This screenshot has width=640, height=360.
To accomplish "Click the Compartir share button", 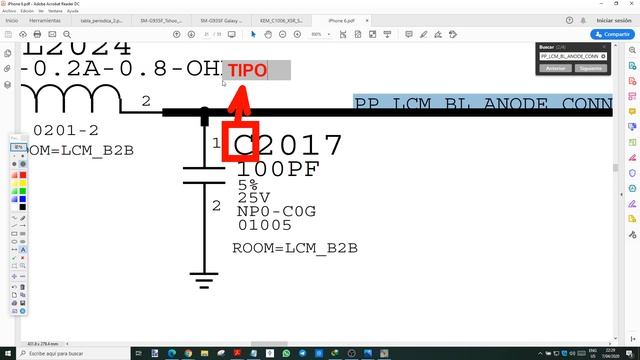I will coord(612,35).
